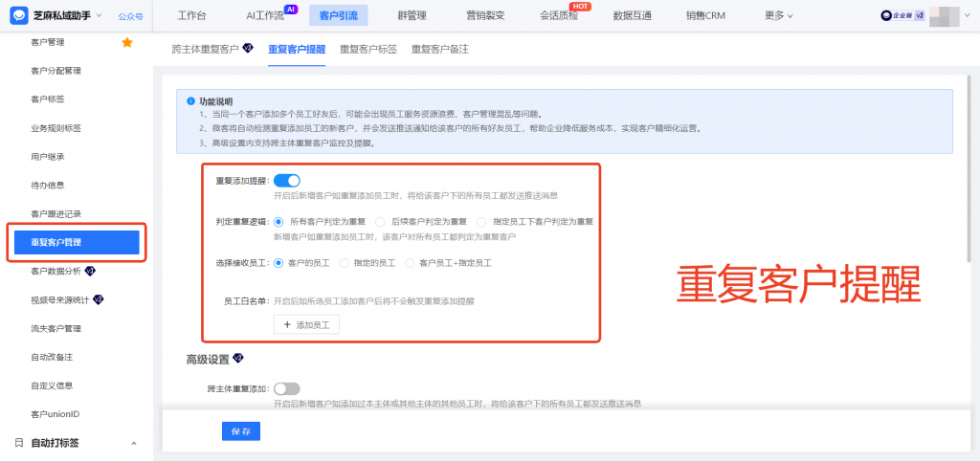Switch to the 重复客户备注 tab
The height and width of the screenshot is (462, 980).
440,50
